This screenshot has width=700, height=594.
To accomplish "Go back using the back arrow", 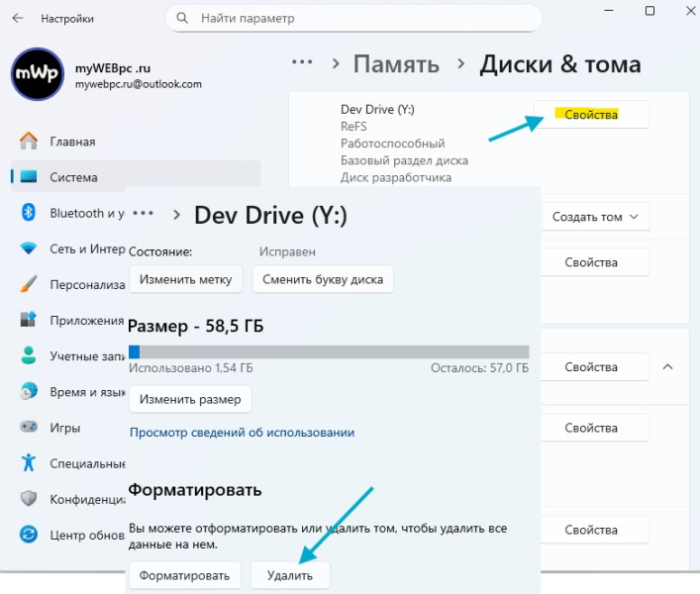I will point(18,18).
